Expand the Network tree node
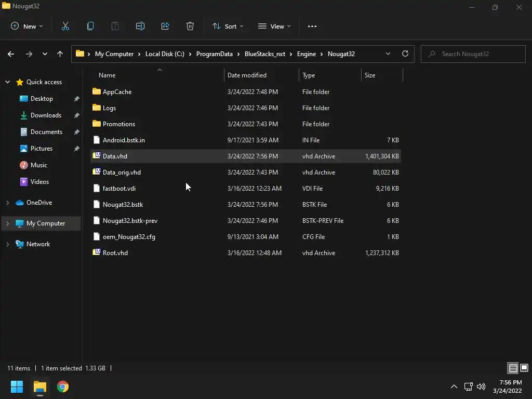The height and width of the screenshot is (399, 532). (7, 244)
